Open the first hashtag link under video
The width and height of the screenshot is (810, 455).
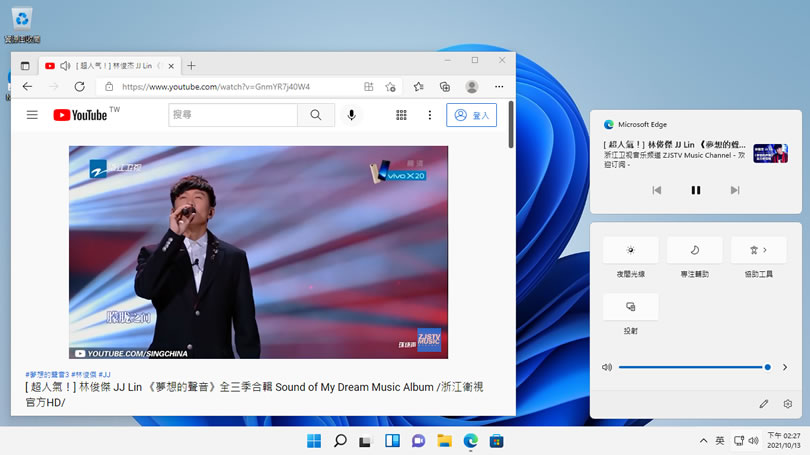pyautogui.click(x=47, y=374)
